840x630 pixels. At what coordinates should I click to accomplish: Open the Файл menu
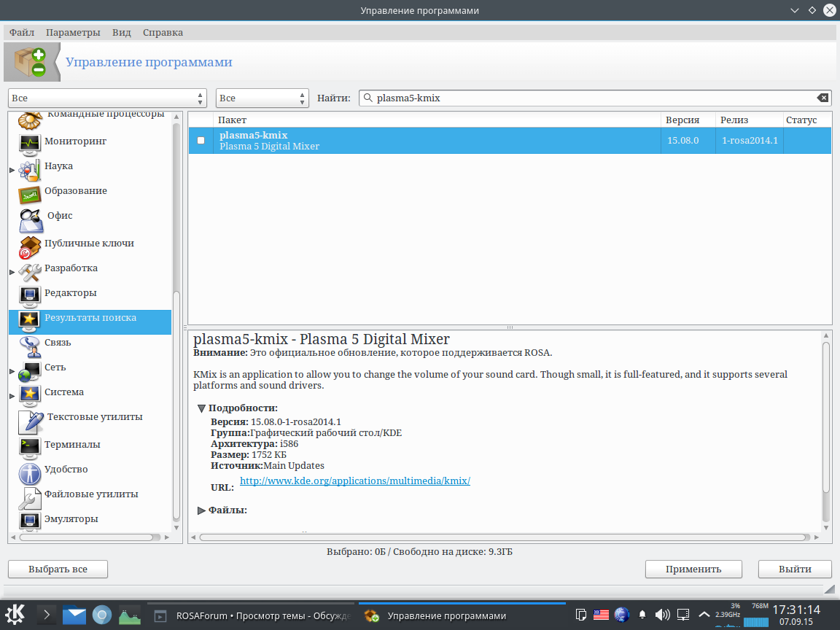(21, 32)
